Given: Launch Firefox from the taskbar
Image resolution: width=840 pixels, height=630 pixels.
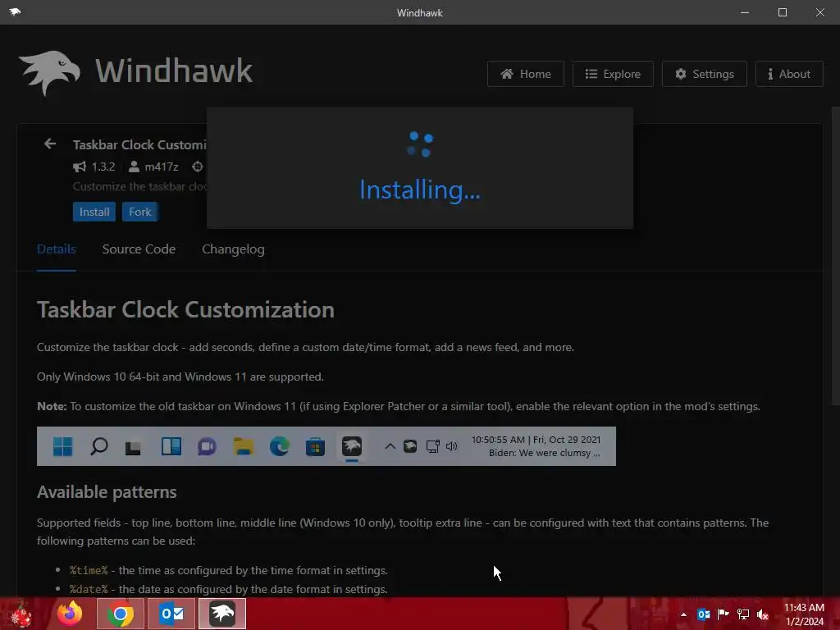Looking at the screenshot, I should point(70,614).
